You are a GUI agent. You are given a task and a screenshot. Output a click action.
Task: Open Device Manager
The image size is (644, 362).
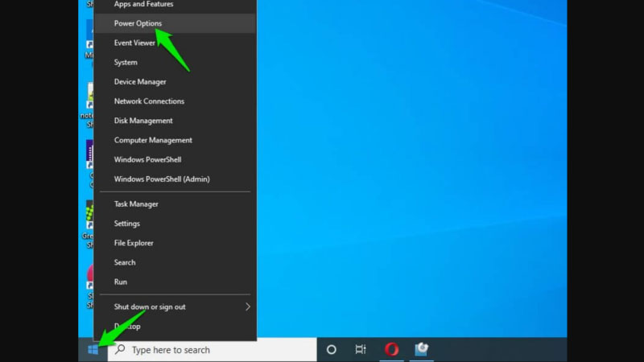click(140, 82)
